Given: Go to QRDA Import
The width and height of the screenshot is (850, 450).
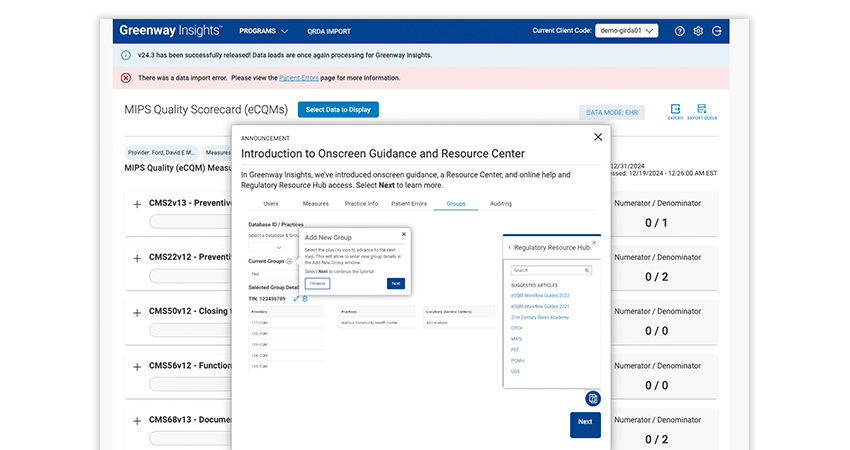Looking at the screenshot, I should click(328, 31).
